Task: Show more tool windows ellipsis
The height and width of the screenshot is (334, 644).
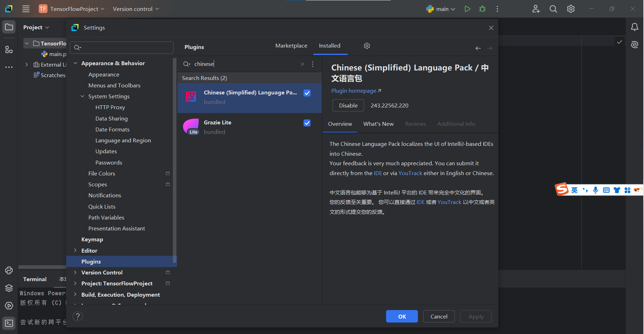Action: (x=9, y=67)
